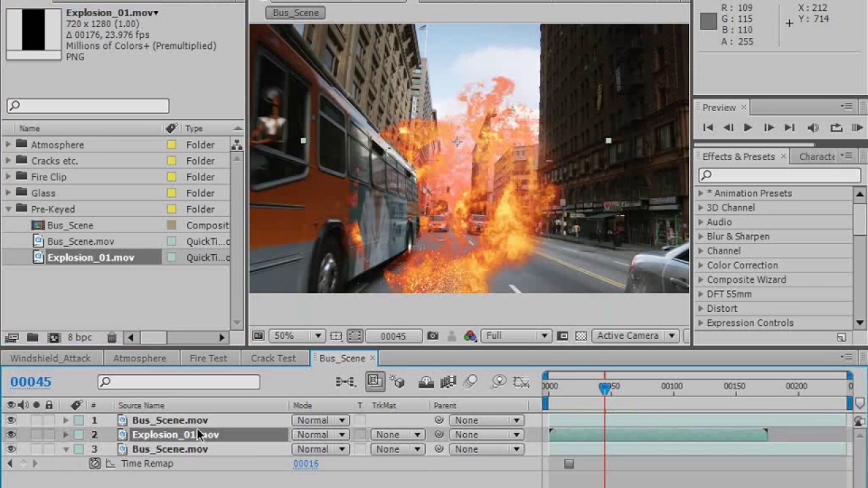868x488 pixels.
Task: Toggle the audio mute icon in Preview
Action: 813,127
